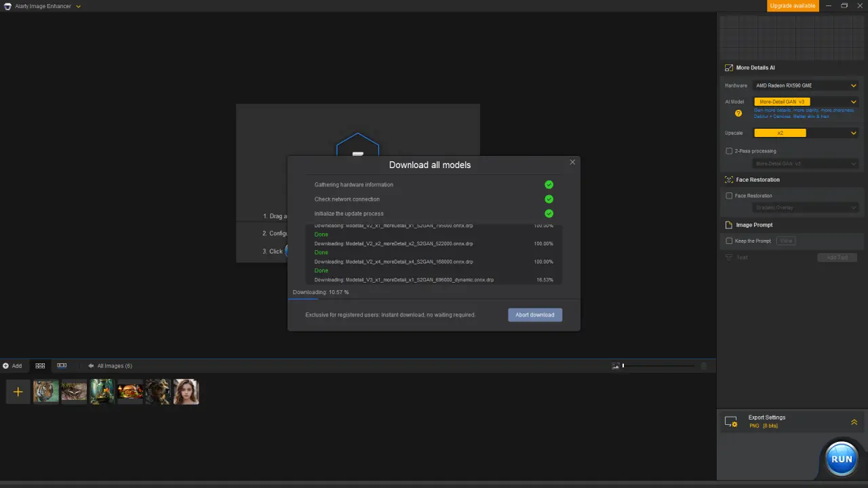Viewport: 868px width, 488px height.
Task: Click the Abort download button
Action: [535, 314]
